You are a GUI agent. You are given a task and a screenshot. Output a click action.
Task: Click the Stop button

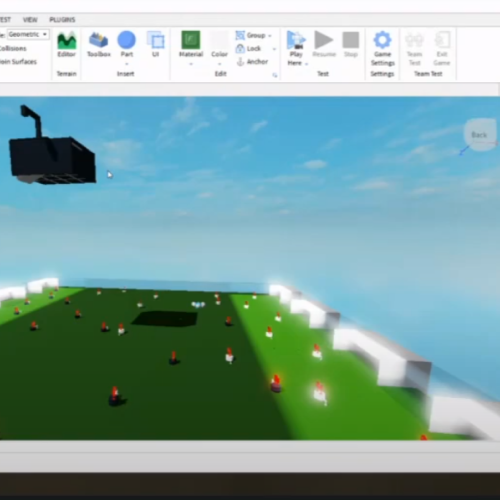[351, 44]
